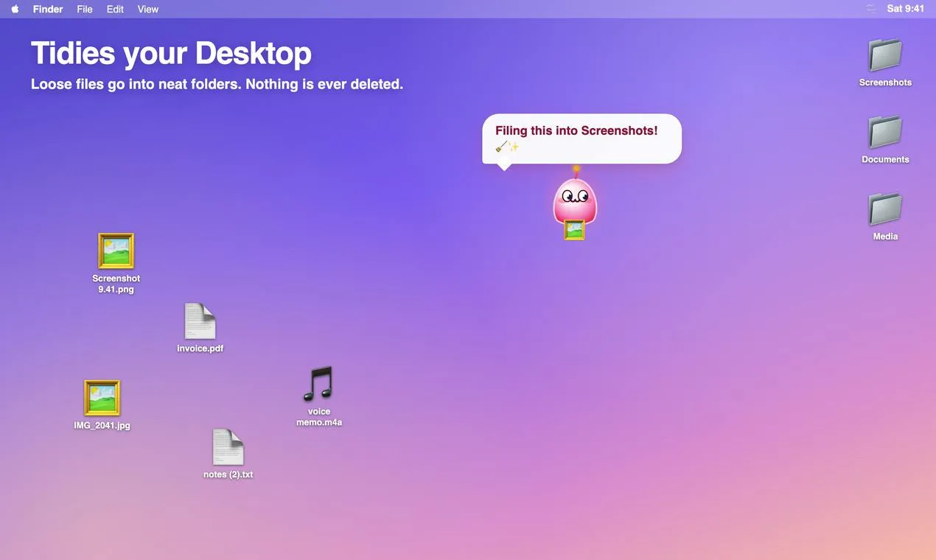Open the Documents folder icon

[x=885, y=132]
